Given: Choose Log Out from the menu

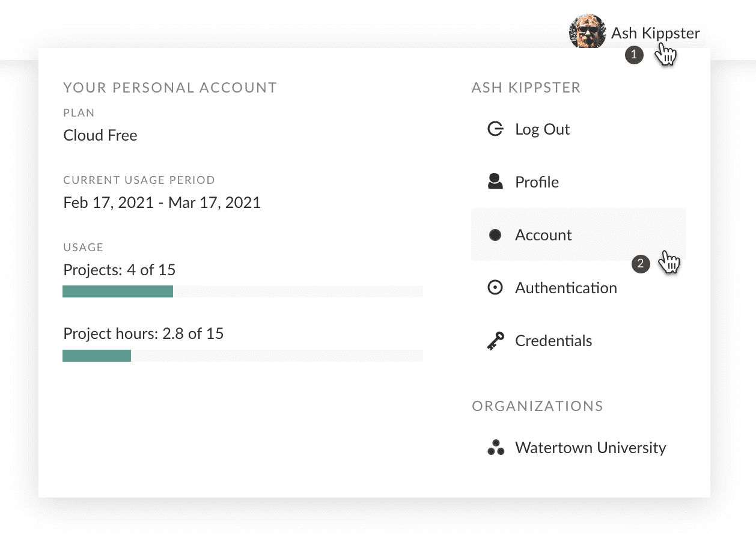Looking at the screenshot, I should tap(542, 129).
